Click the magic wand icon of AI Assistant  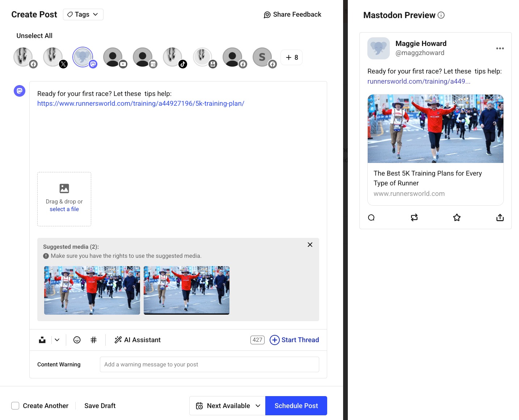tap(118, 340)
